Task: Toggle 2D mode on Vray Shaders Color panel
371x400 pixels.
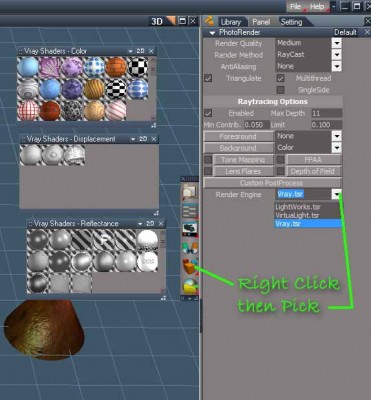Action: tap(140, 51)
